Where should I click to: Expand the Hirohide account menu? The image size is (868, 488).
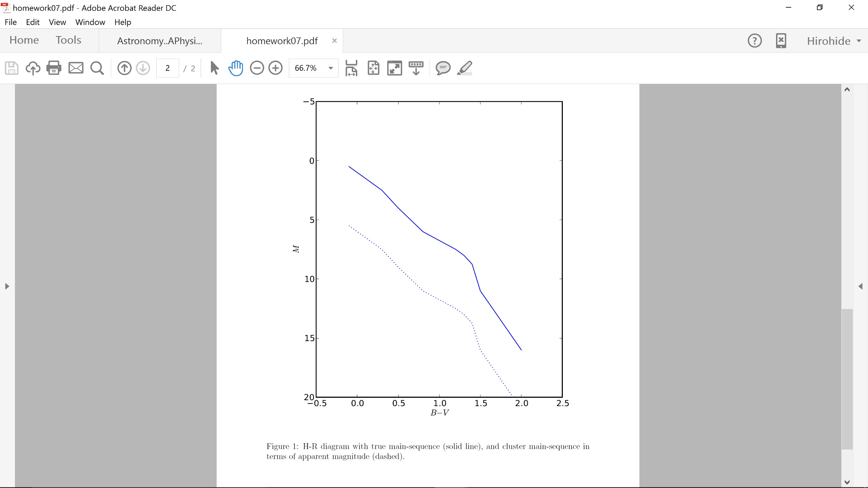[834, 41]
